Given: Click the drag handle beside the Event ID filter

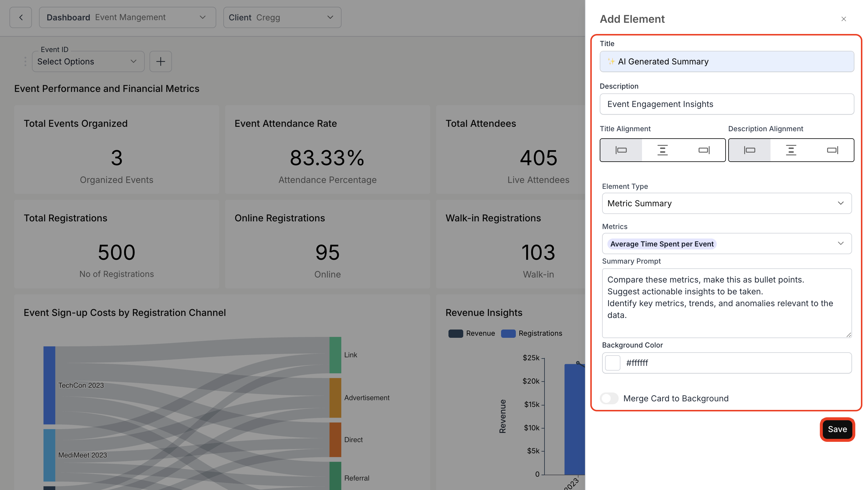Looking at the screenshot, I should click(x=25, y=61).
